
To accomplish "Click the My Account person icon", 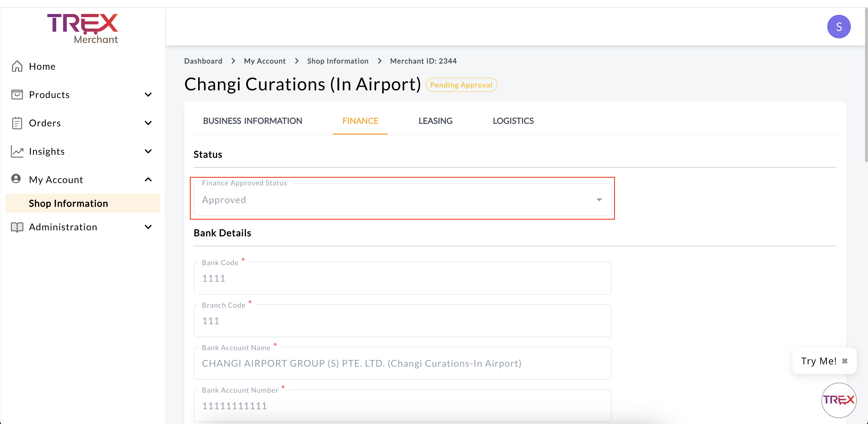I will [16, 179].
